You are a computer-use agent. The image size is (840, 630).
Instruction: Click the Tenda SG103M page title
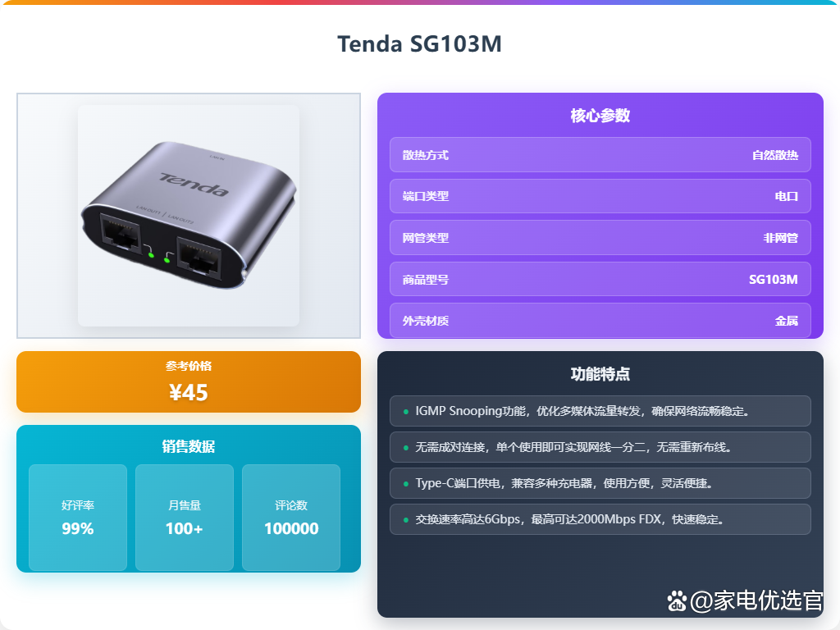[419, 44]
